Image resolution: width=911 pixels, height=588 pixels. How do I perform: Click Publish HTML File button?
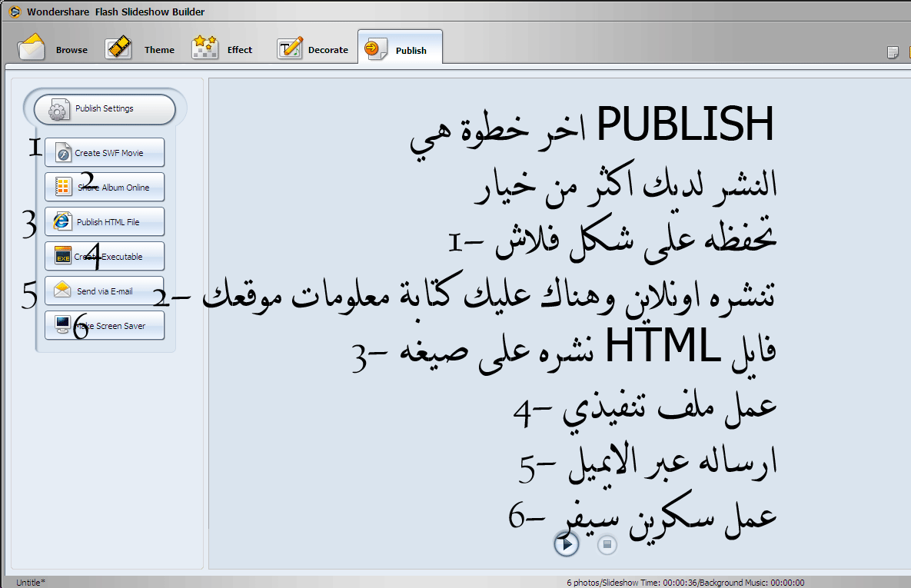(x=105, y=222)
